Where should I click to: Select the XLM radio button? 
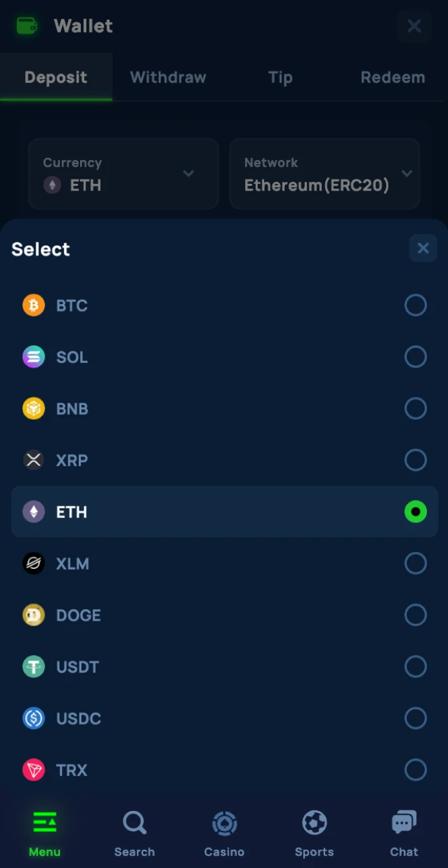click(x=415, y=564)
